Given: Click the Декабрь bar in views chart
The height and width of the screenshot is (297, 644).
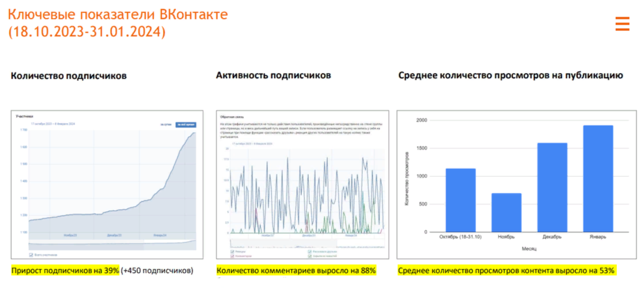Looking at the screenshot, I should coord(552,187).
